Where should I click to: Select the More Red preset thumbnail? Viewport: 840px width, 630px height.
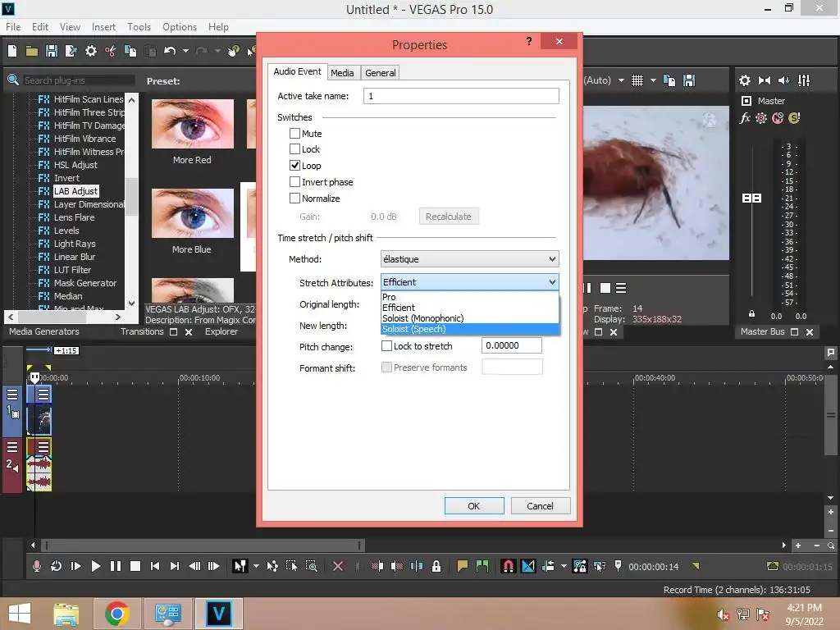coord(192,125)
